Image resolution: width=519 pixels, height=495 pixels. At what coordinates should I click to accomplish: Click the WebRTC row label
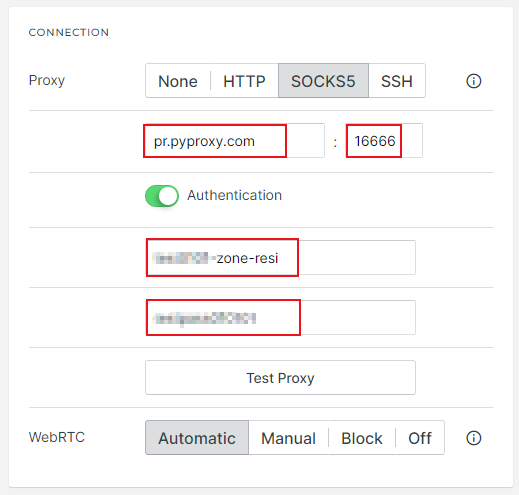tap(57, 437)
